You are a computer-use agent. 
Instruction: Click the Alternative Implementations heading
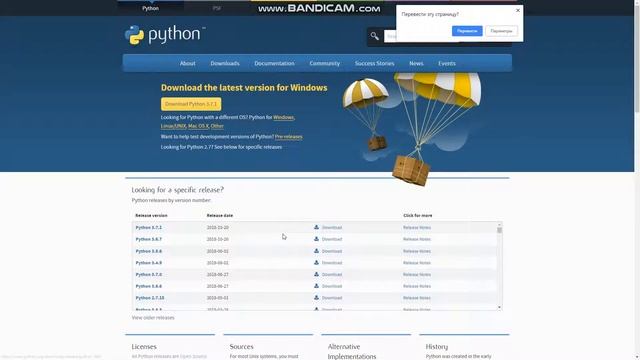tap(352, 351)
